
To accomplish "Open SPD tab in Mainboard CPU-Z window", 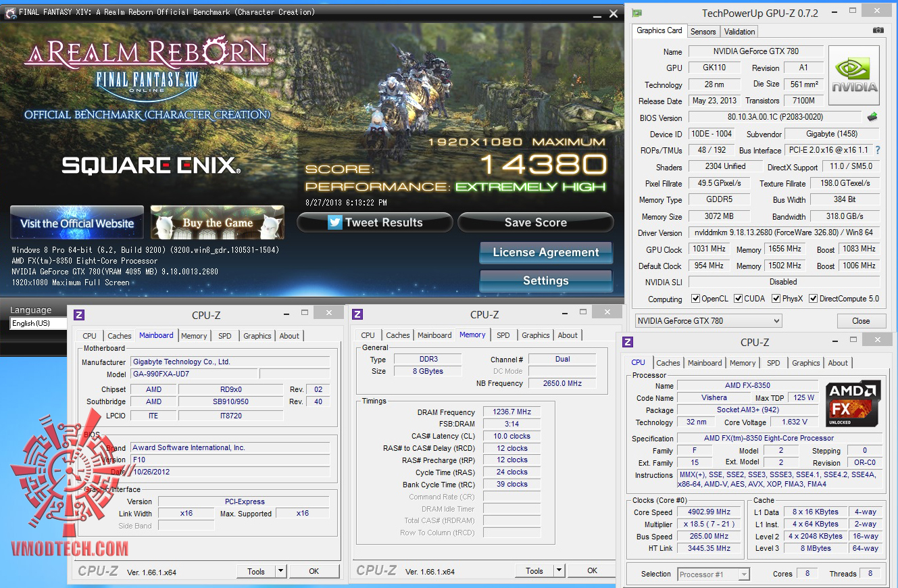I will tap(225, 336).
